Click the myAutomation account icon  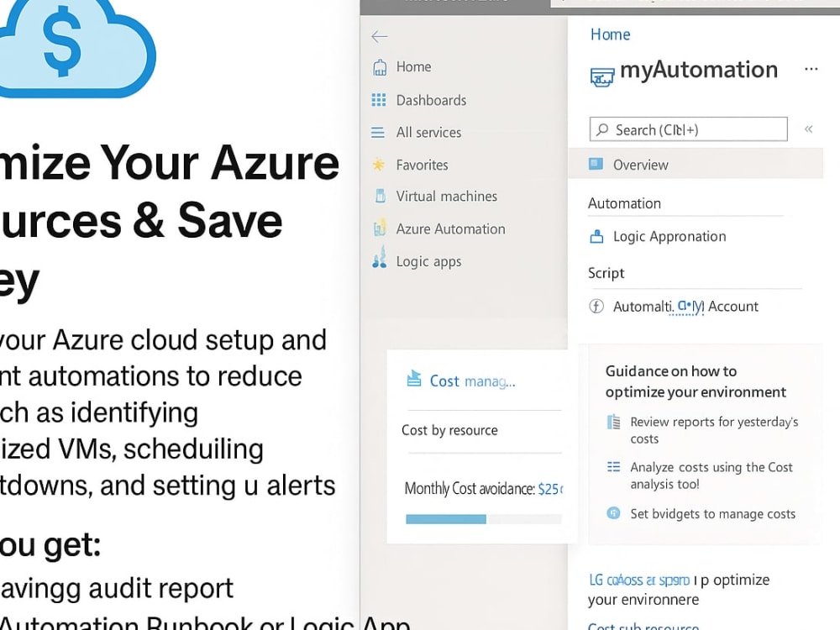[602, 77]
